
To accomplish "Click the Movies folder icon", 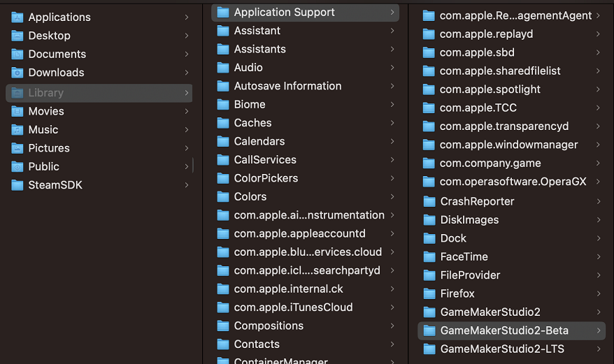I will [17, 111].
